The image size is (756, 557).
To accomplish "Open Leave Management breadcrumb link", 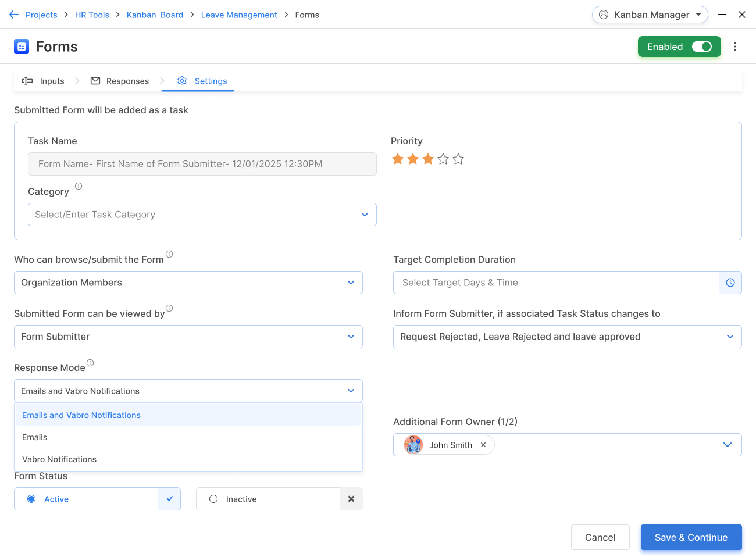I will [x=239, y=15].
